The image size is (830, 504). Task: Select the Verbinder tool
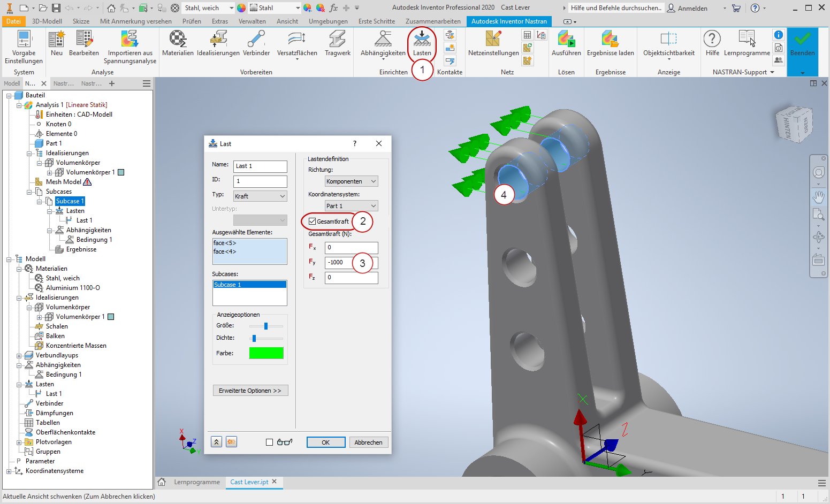(256, 43)
